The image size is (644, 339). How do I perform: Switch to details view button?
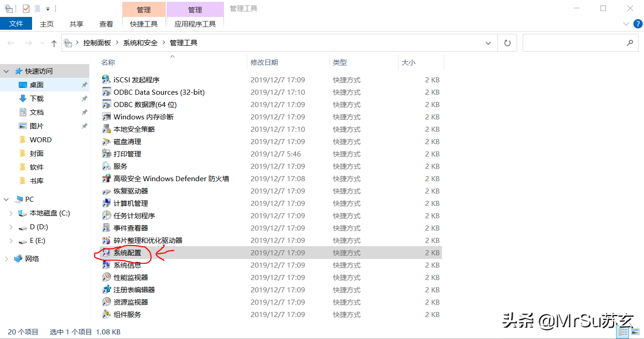click(x=623, y=332)
